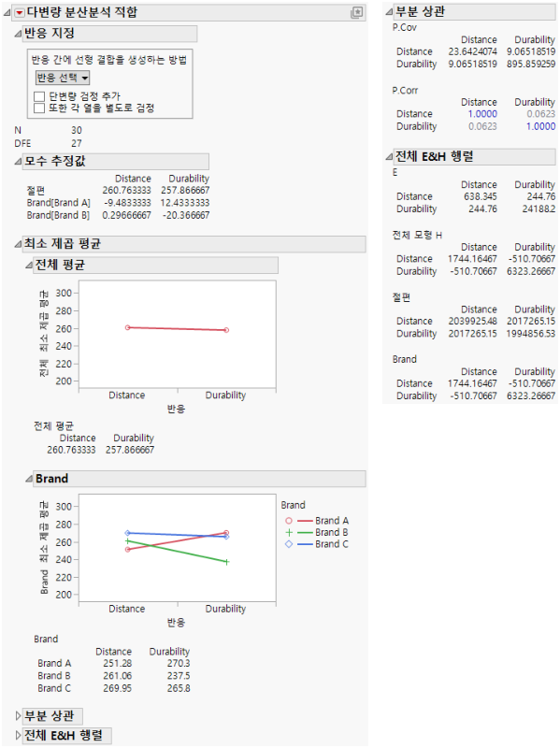
Task: Collapse the Brand plot section
Action: tap(29, 479)
